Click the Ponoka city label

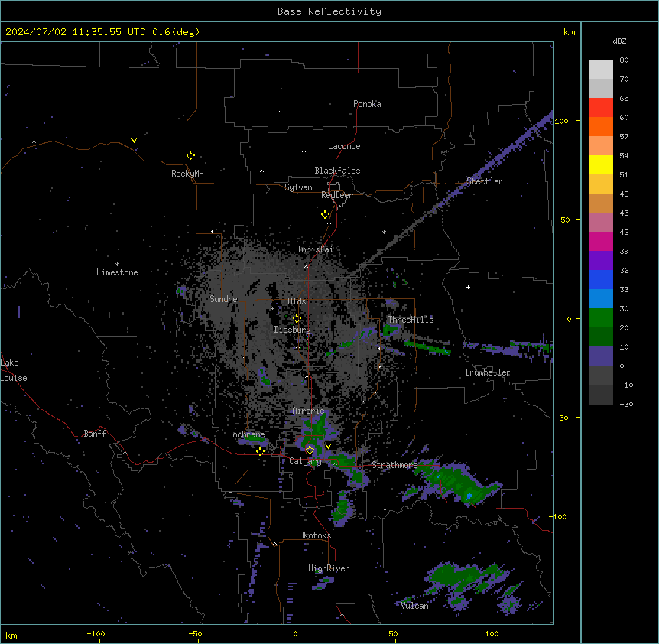[x=367, y=104]
